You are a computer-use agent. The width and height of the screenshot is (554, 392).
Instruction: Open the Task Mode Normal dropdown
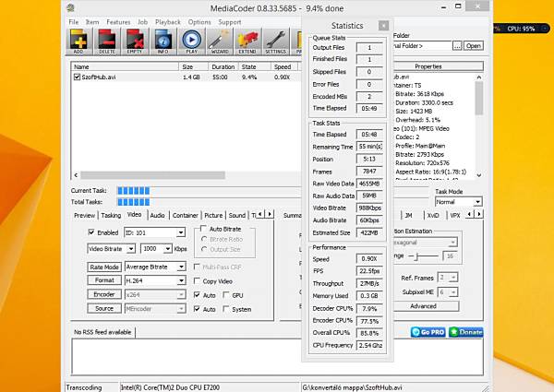click(458, 202)
